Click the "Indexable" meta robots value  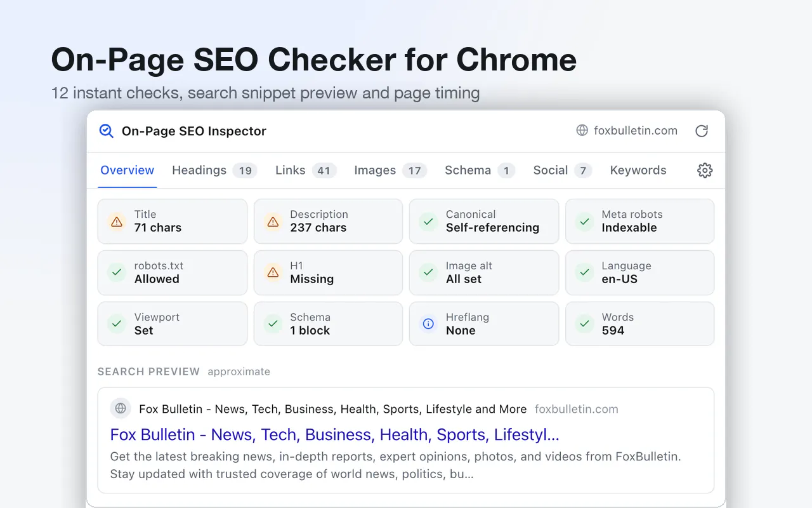pos(629,227)
